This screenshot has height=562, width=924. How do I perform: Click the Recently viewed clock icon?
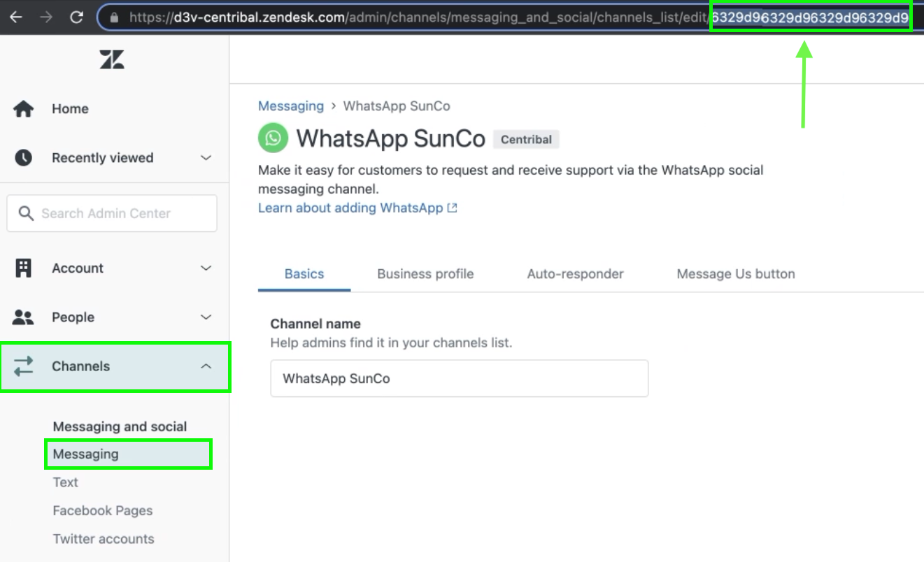[24, 158]
